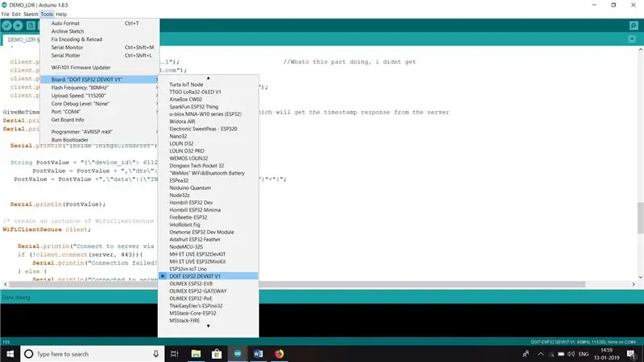
Task: Open the Serial Monitor magnifier icon
Action: [x=634, y=26]
